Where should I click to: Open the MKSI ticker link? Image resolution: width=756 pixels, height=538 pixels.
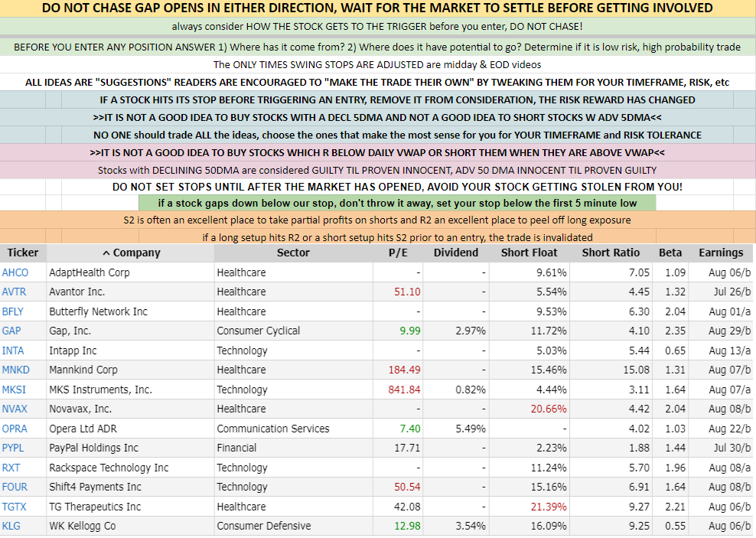point(14,390)
